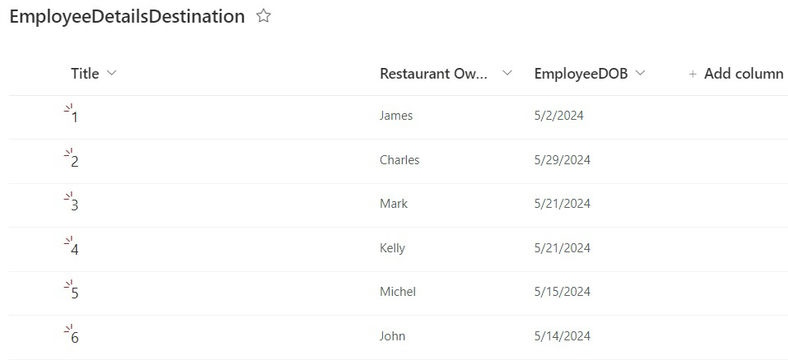Screen dimensions: 788x360
Task: Select the row with owner Charles
Action: (398, 161)
